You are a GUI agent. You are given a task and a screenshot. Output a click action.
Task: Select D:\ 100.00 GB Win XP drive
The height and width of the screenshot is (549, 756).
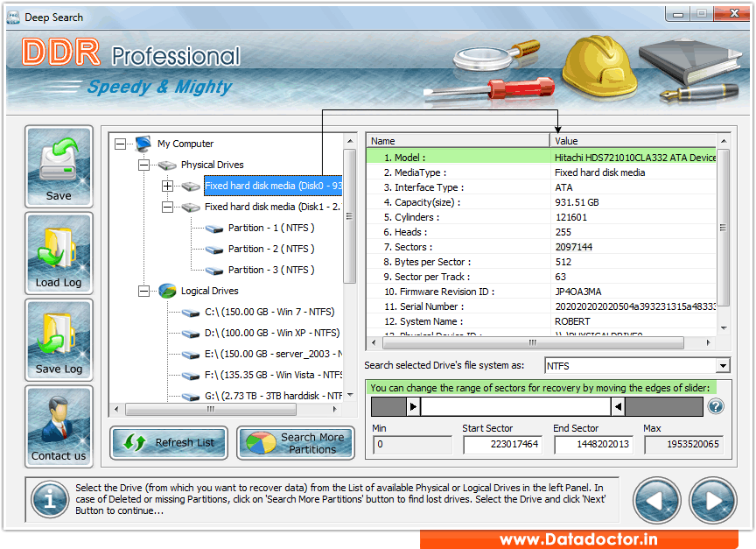click(272, 333)
